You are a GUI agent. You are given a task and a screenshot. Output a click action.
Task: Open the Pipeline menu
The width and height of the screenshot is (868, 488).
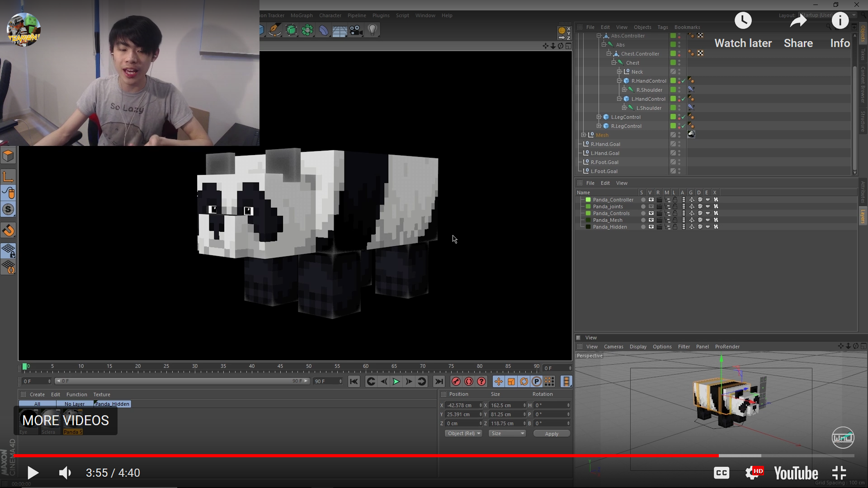pyautogui.click(x=357, y=15)
